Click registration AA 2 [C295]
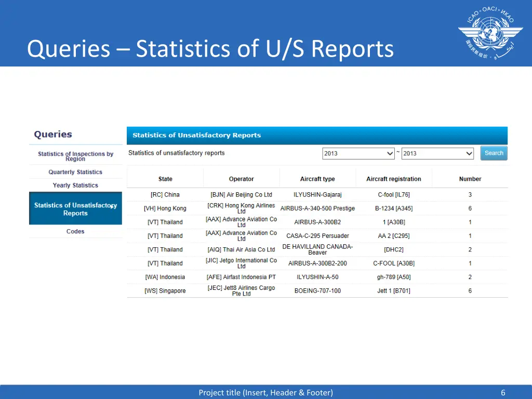 pos(394,236)
